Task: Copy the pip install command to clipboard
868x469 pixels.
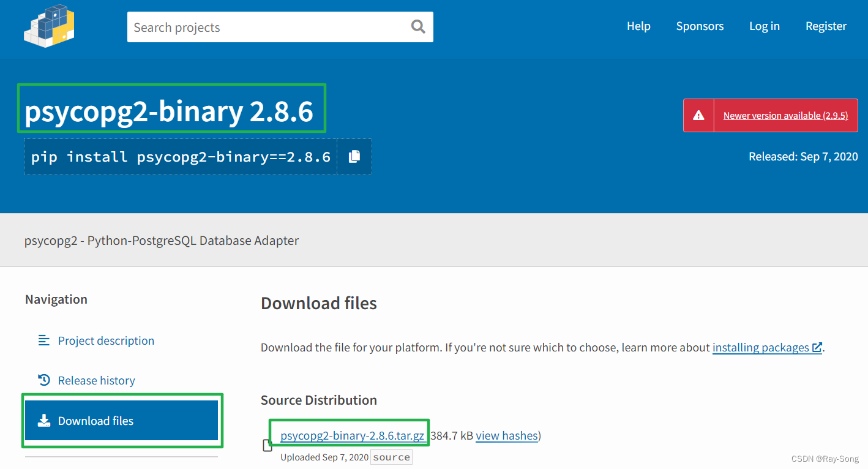Action: (x=354, y=157)
